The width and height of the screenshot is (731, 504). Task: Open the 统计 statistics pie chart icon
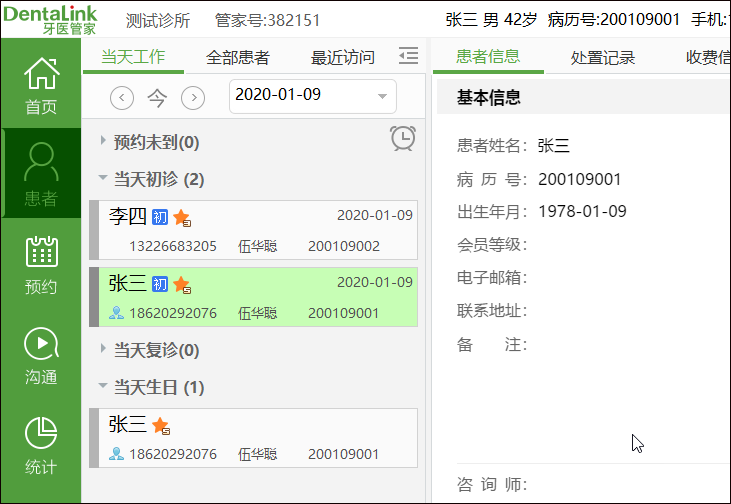click(41, 446)
